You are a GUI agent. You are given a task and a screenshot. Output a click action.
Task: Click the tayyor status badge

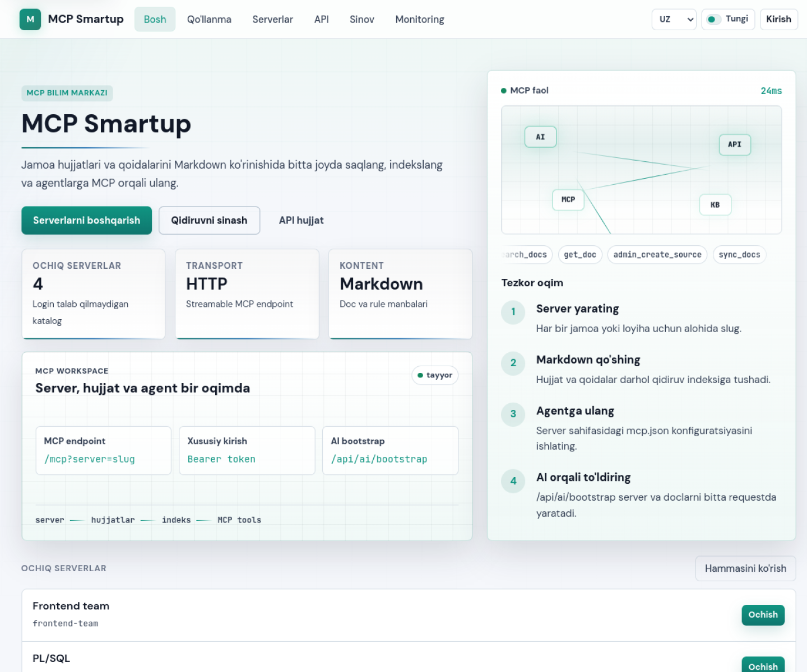point(435,375)
